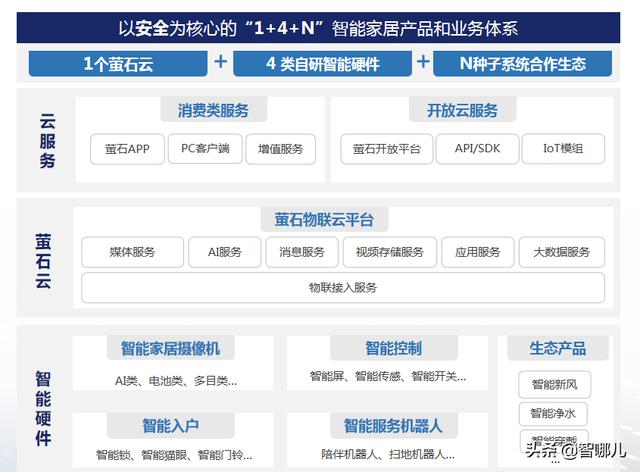Click the 萤石APP box

127,149
